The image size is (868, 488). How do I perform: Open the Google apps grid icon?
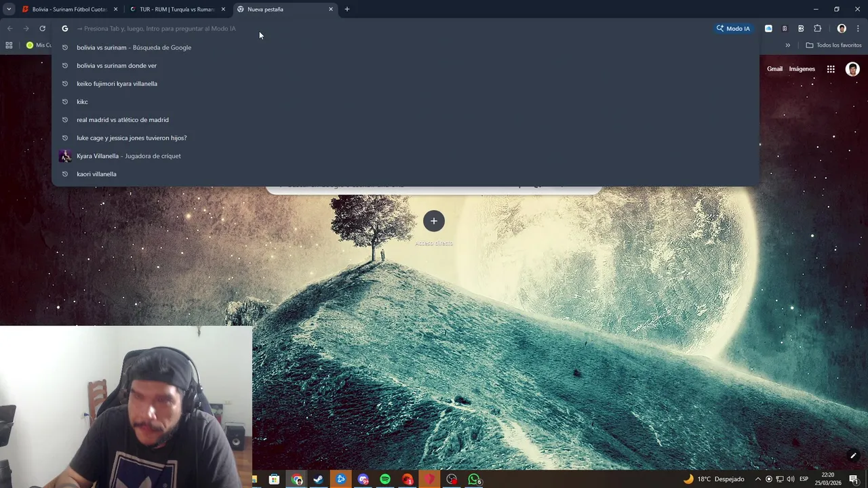pyautogui.click(x=831, y=69)
